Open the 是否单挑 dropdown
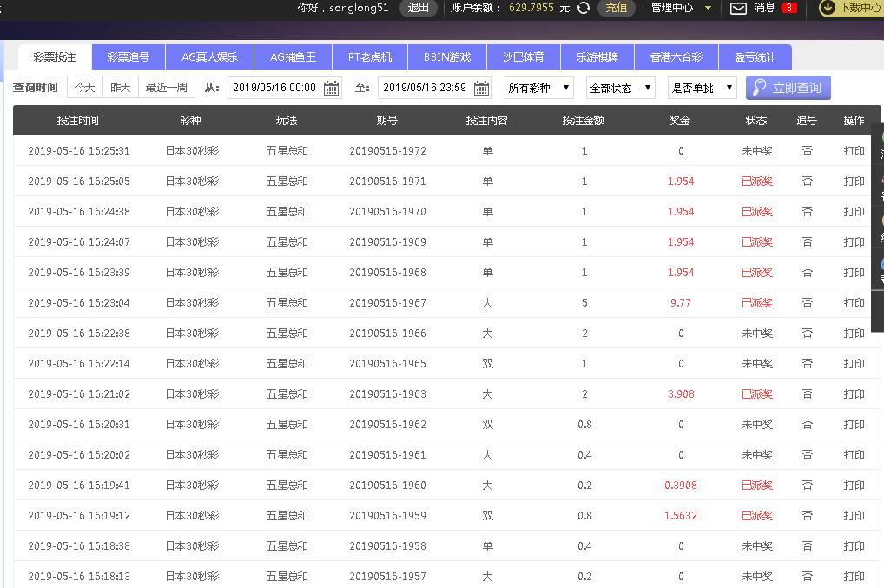This screenshot has width=884, height=588. pos(703,88)
